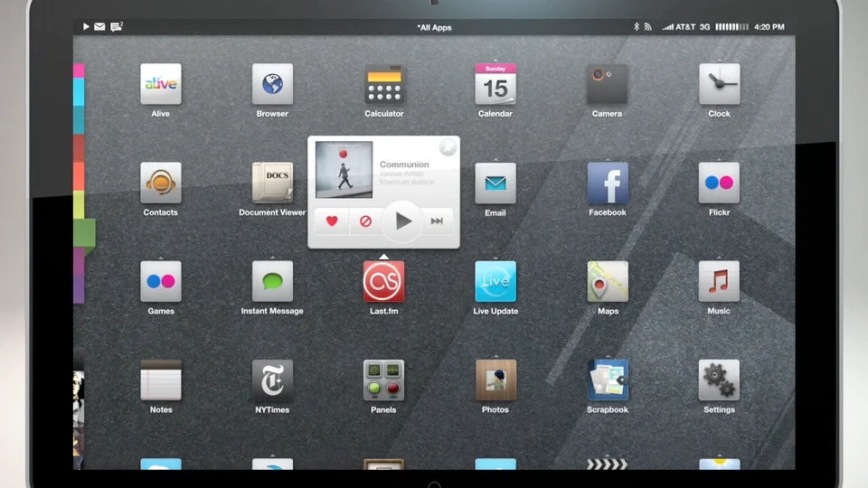Open the Photos app

(495, 380)
